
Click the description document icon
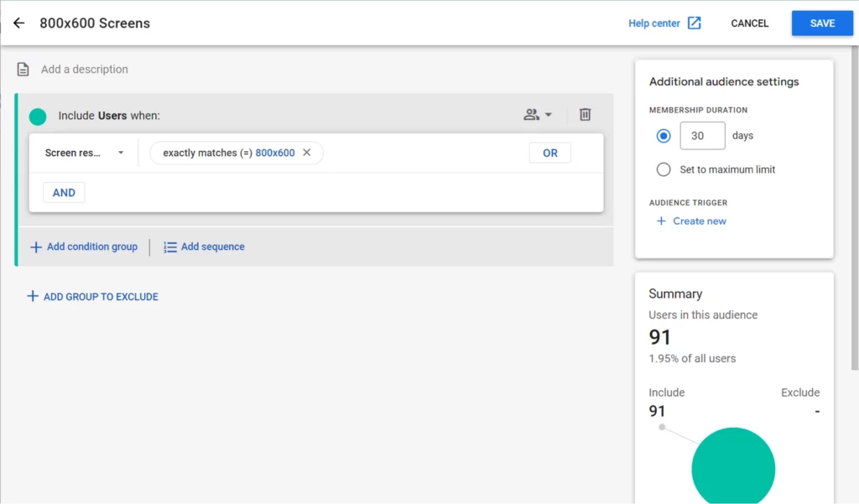pyautogui.click(x=23, y=70)
